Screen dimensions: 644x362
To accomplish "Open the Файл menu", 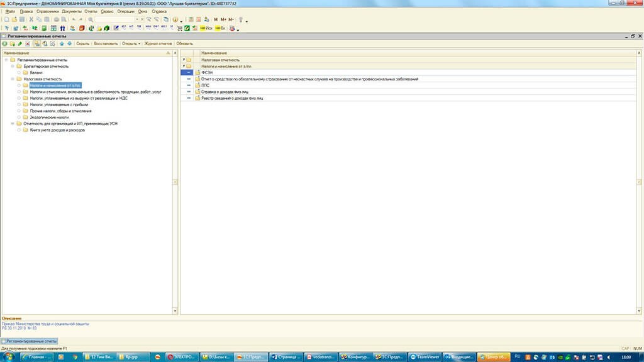I will [x=10, y=11].
